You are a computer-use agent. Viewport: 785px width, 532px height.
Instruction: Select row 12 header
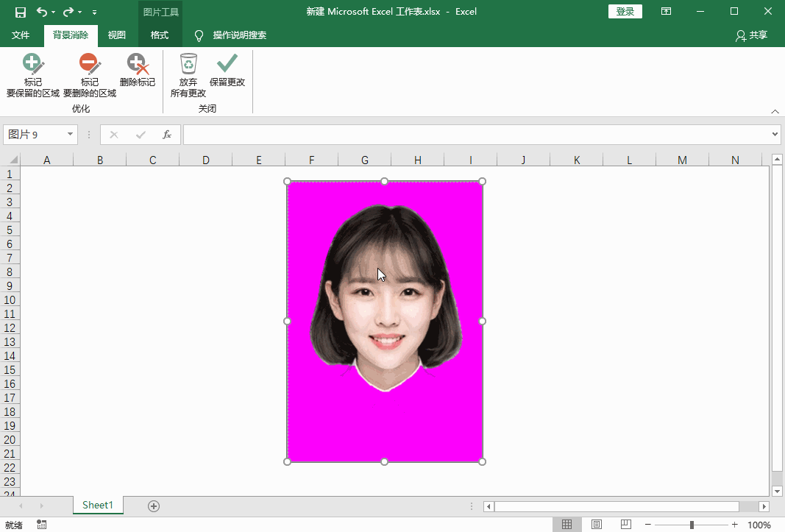tap(10, 327)
